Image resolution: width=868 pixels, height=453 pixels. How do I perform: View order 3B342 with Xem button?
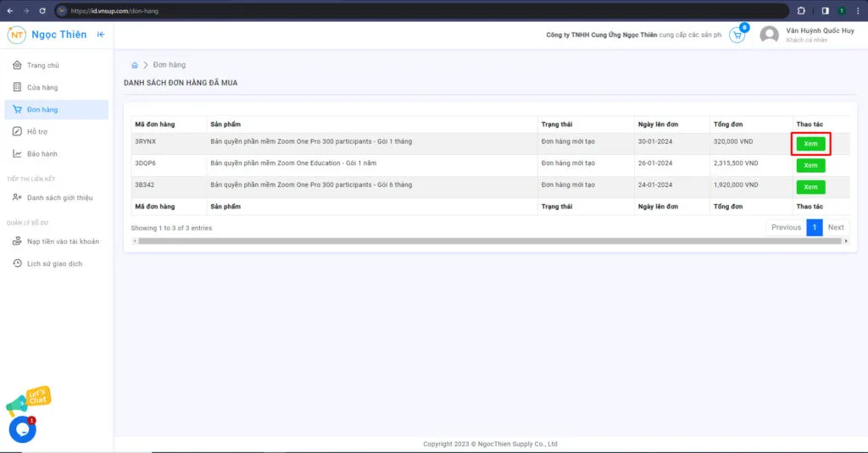click(x=810, y=187)
